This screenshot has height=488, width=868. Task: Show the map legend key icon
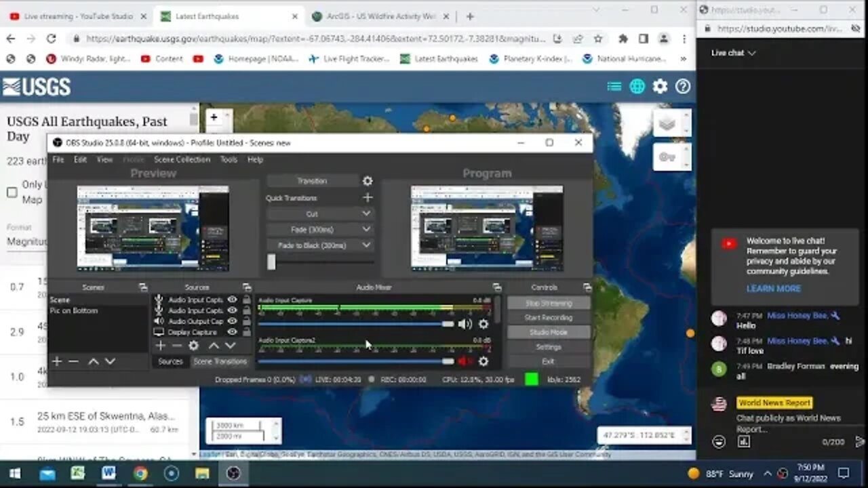pos(667,158)
